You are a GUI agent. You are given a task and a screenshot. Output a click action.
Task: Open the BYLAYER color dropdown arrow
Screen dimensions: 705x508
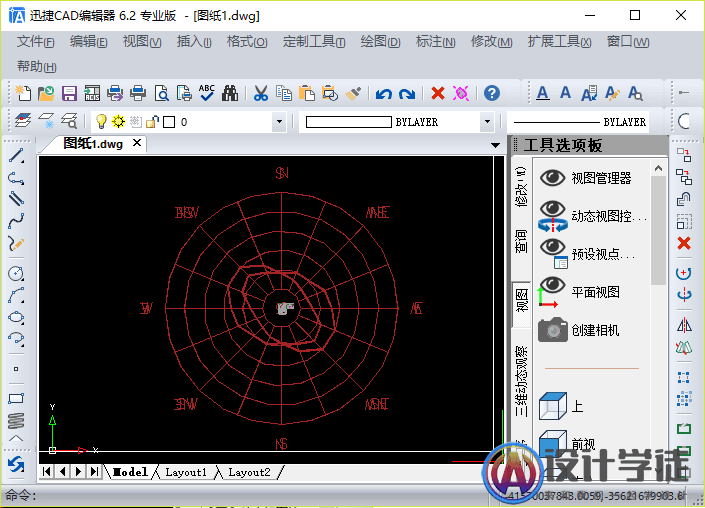[487, 122]
